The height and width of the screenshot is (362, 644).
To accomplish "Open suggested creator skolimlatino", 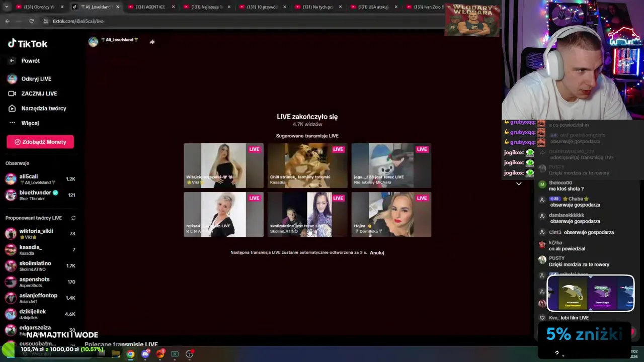I will (40, 265).
